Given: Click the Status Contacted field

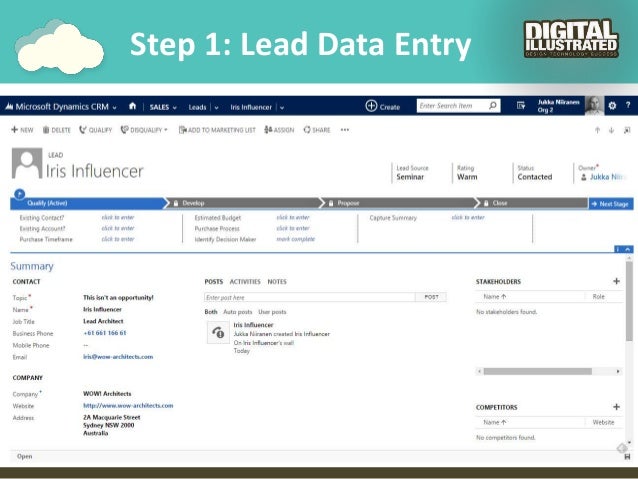Looking at the screenshot, I should [535, 173].
